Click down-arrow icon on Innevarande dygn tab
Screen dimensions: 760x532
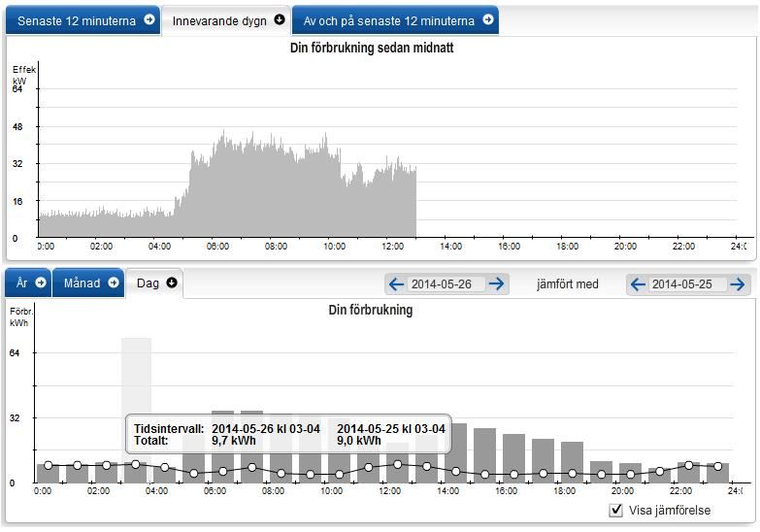[x=280, y=19]
